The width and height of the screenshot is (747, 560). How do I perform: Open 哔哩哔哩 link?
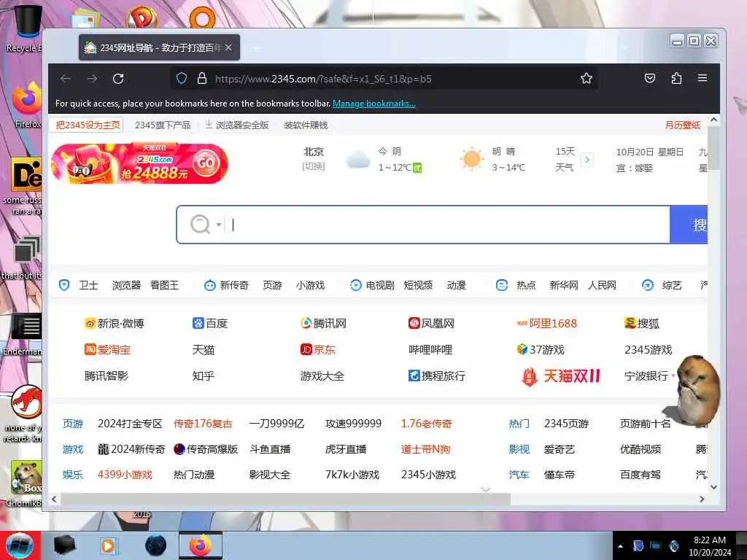click(x=430, y=349)
